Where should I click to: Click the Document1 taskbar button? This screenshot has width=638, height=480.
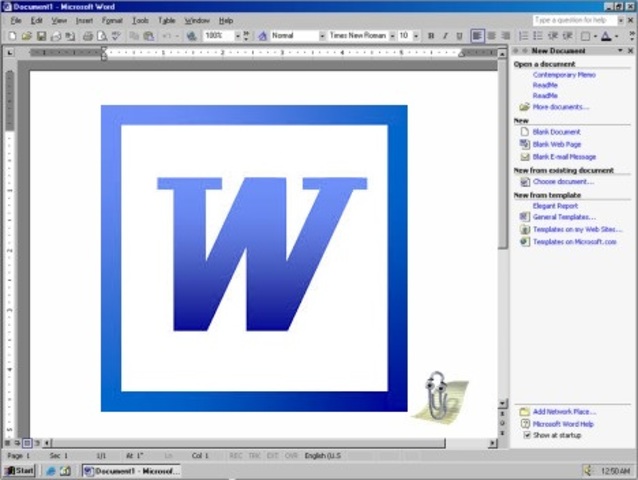pyautogui.click(x=131, y=471)
